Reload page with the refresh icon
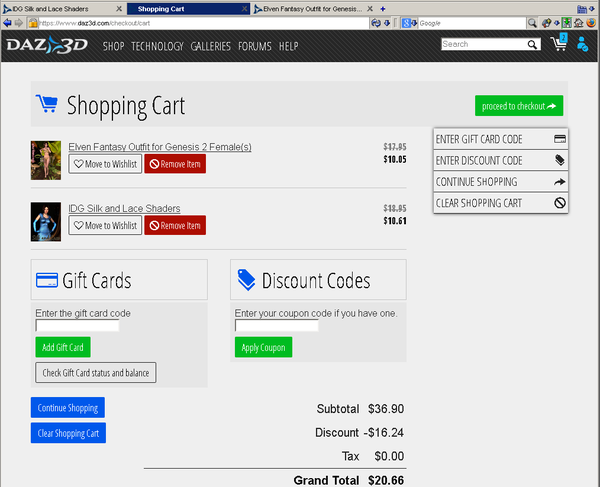The width and height of the screenshot is (600, 487). tap(376, 23)
